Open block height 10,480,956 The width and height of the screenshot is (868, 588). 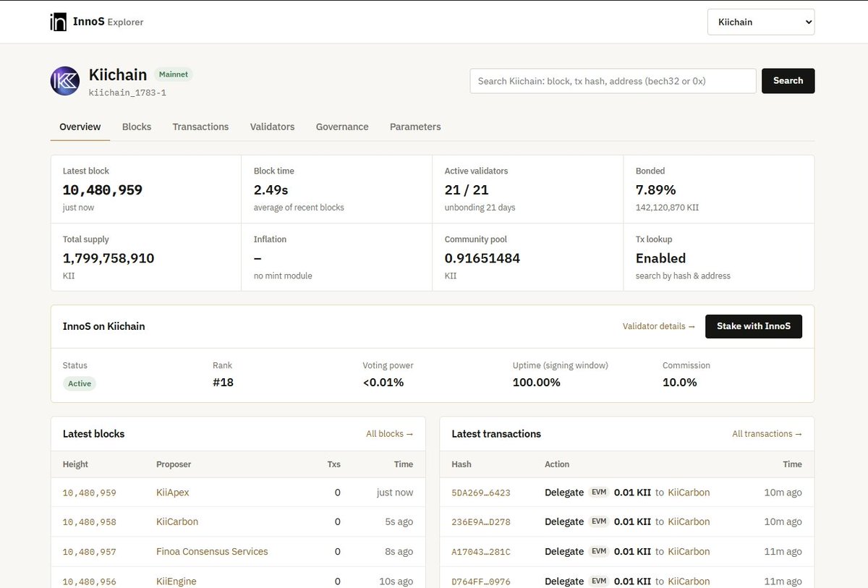pos(90,581)
